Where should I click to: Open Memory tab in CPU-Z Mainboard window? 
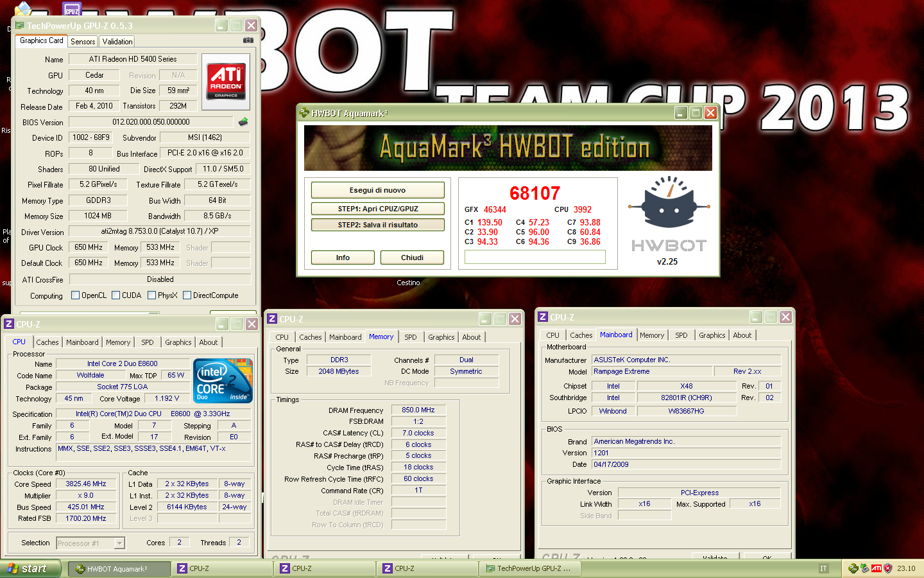(x=652, y=335)
